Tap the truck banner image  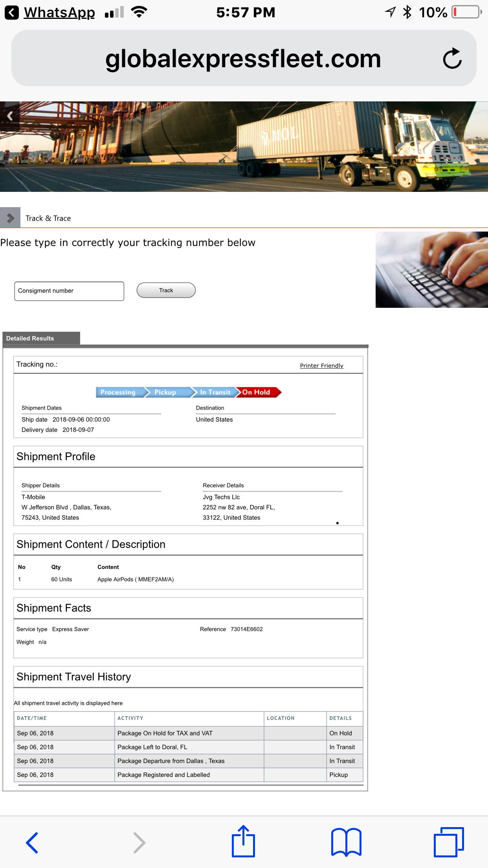tap(244, 147)
